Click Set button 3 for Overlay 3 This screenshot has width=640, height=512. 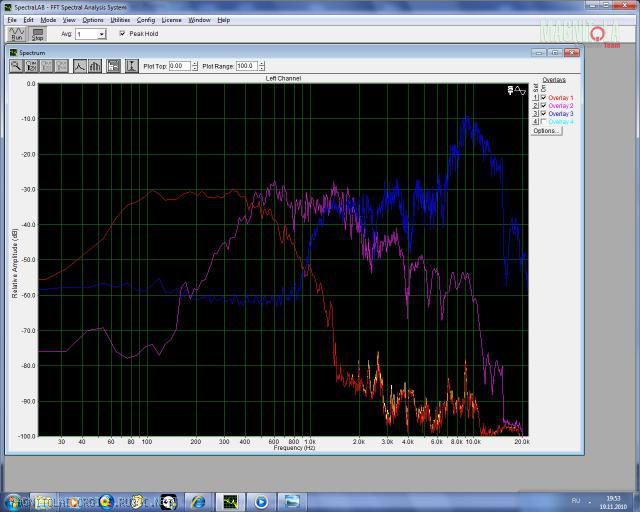(536, 114)
